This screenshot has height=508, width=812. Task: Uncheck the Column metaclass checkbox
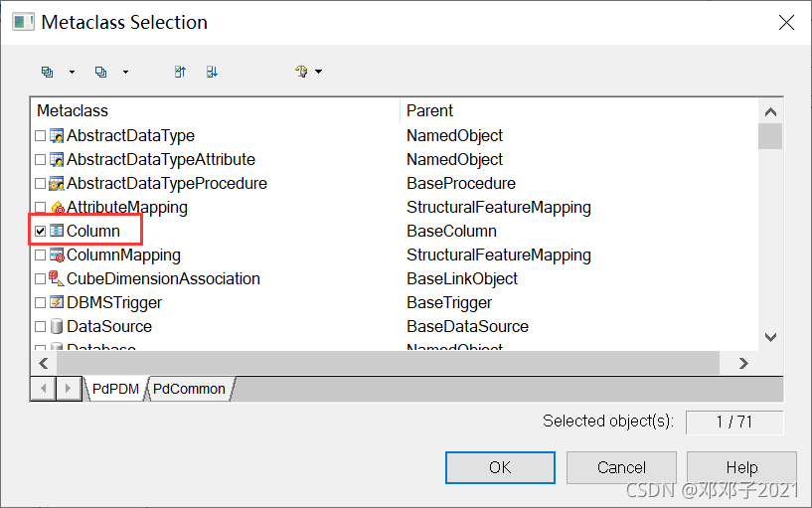tap(40, 231)
